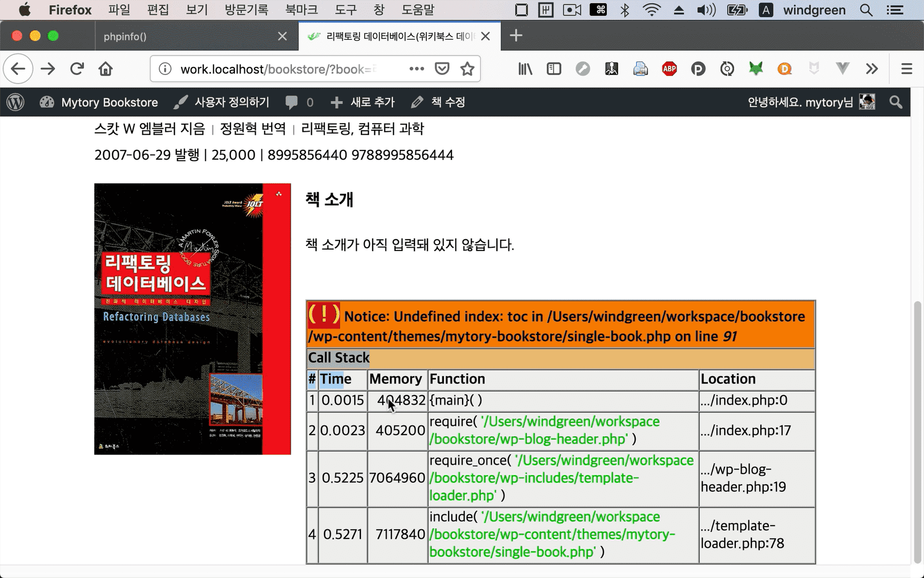The image size is (924, 578).
Task: Open the Adblock Plus extension
Action: pos(669,69)
